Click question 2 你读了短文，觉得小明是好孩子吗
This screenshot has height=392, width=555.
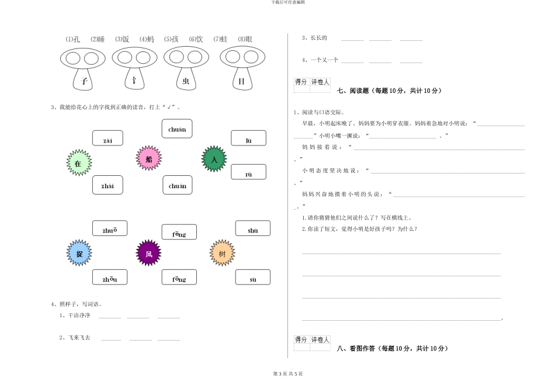359,229
